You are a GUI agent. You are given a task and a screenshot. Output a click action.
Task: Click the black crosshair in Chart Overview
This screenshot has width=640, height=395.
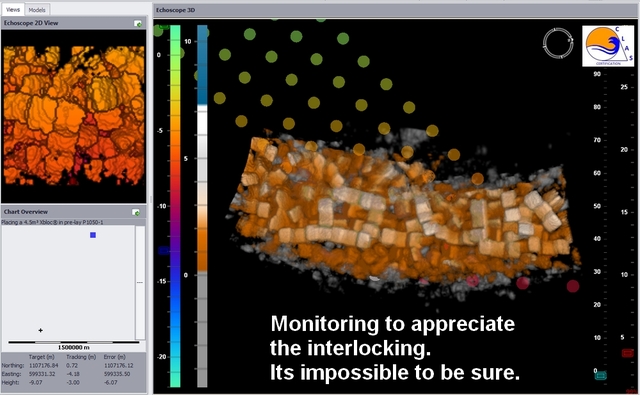click(40, 330)
